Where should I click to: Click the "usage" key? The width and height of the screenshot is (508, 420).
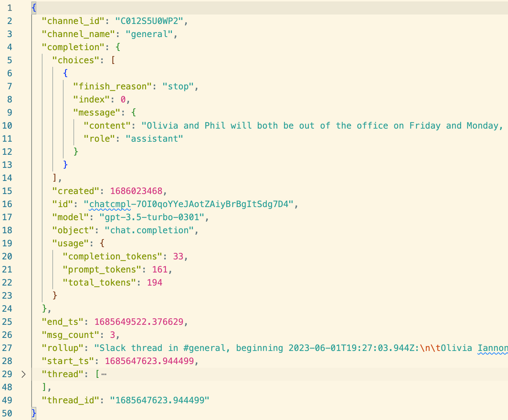[x=71, y=243]
